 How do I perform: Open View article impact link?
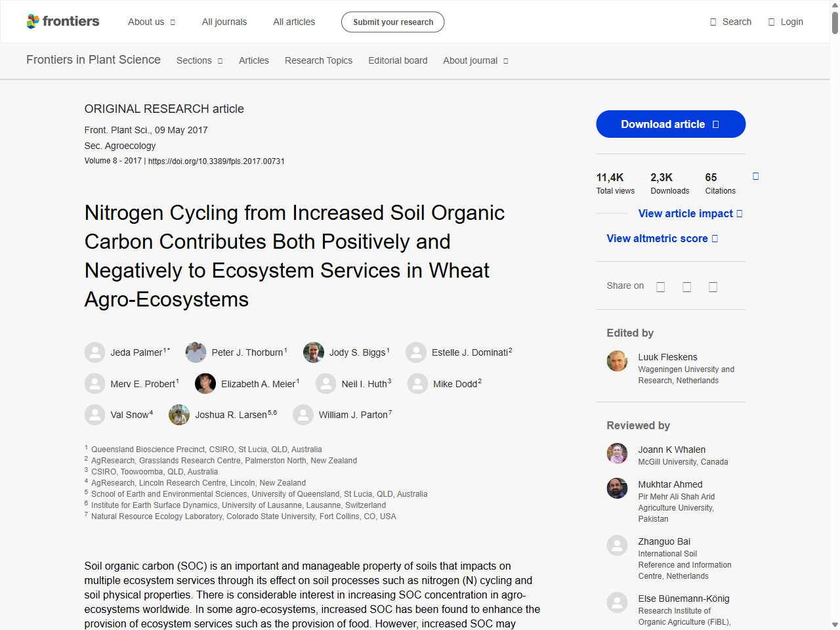(690, 213)
